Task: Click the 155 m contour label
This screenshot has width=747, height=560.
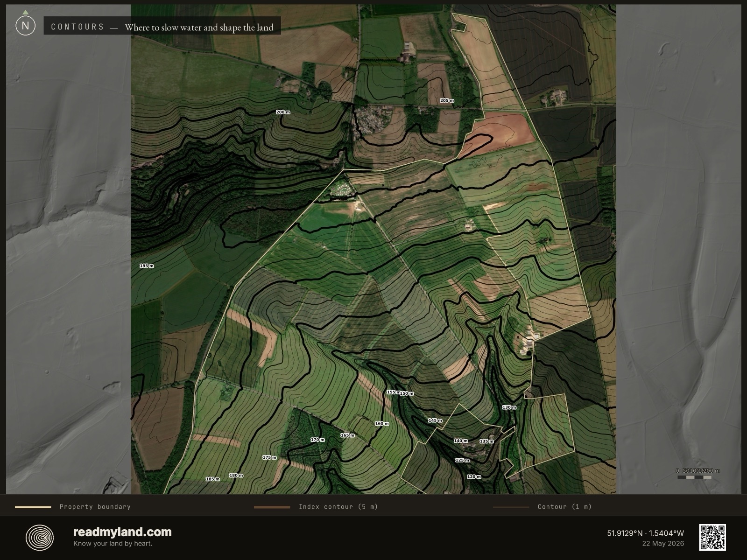Action: click(x=393, y=392)
